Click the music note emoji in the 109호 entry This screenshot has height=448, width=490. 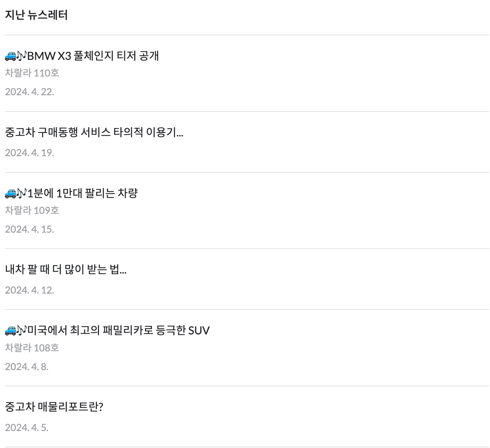tap(22, 192)
